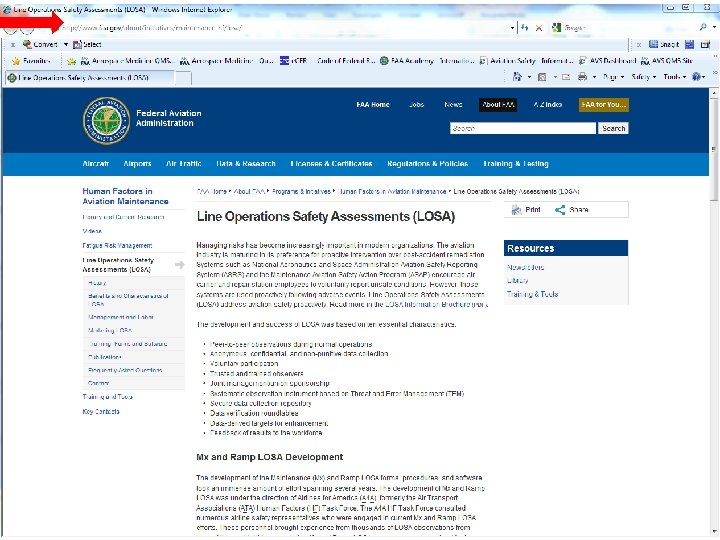Open the Convert dropdown arrow
The height and width of the screenshot is (540, 720).
tap(66, 45)
